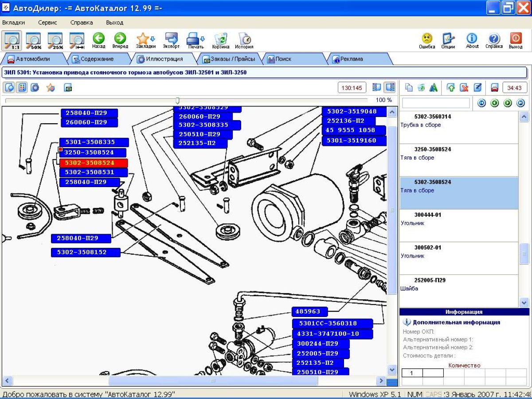The image size is (532, 399).
Task: Click the parts list scroll up arrow
Action: click(x=524, y=117)
